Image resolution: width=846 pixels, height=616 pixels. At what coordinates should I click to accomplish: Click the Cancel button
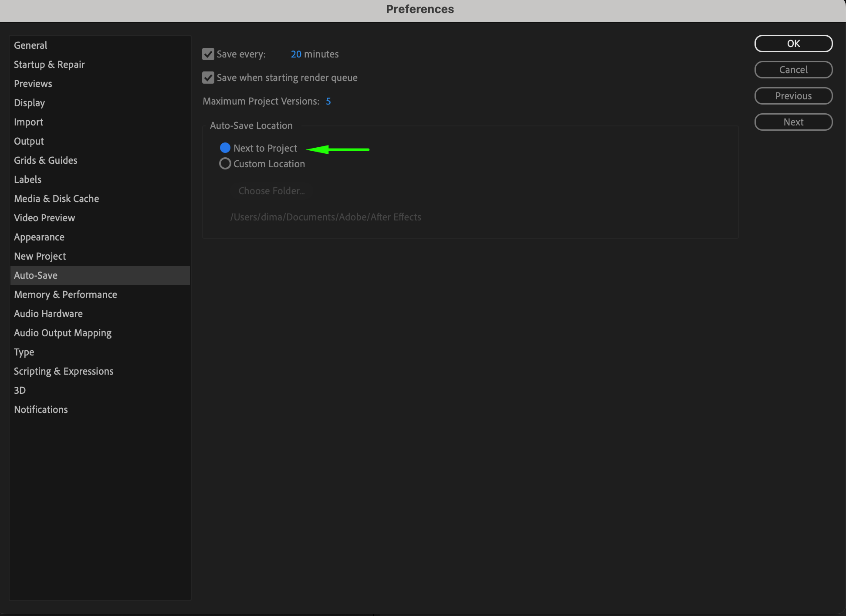tap(793, 70)
